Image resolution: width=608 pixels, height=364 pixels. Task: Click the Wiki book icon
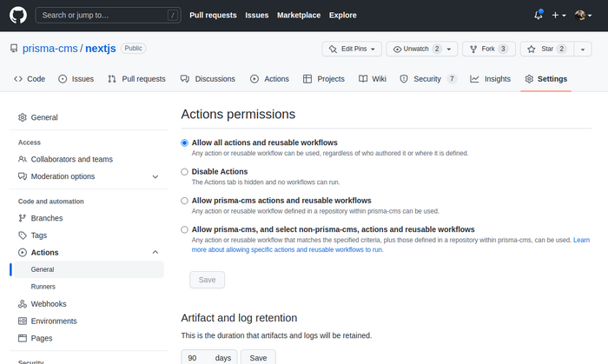(363, 79)
